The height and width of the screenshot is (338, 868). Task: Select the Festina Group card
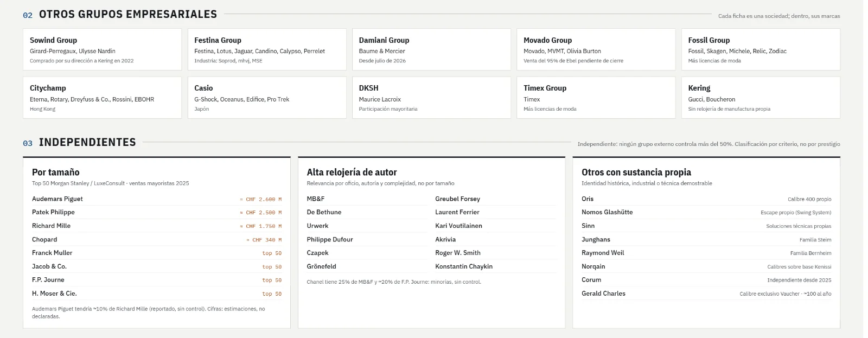(267, 49)
